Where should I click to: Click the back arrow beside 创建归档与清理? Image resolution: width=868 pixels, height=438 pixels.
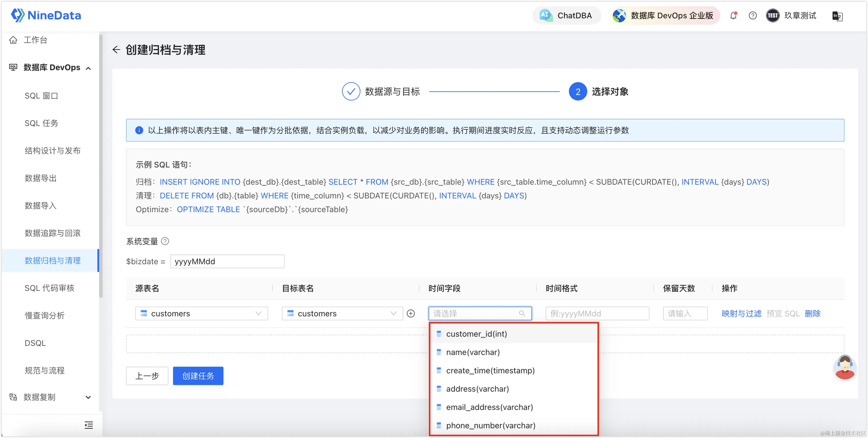tap(116, 50)
